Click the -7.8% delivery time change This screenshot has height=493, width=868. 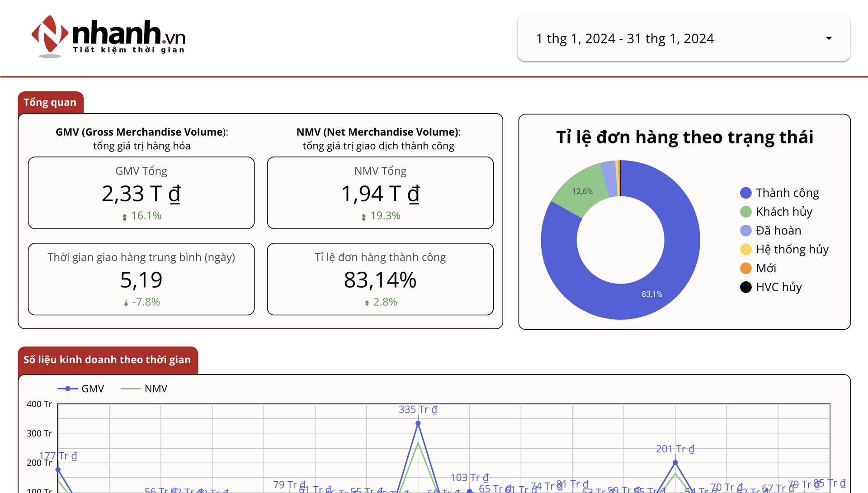click(x=142, y=302)
